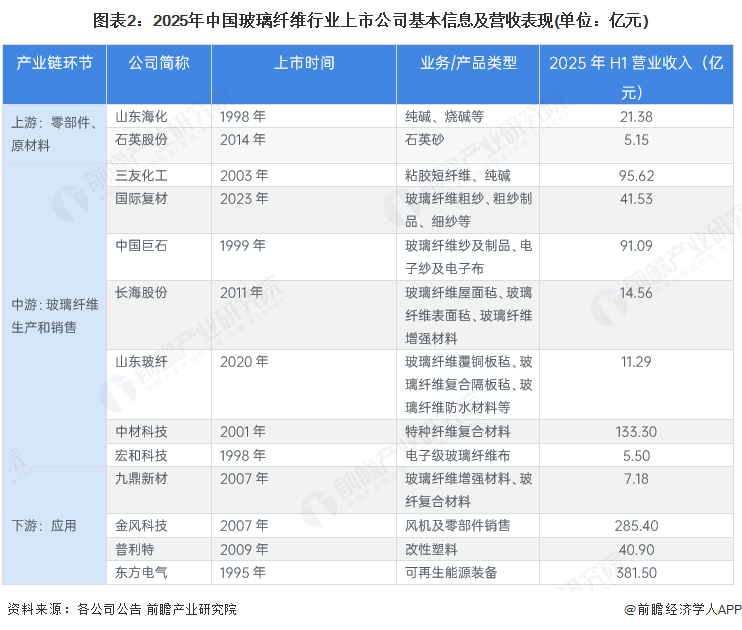Click listing year 2011年 for 长海股份
Image resolution: width=742 pixels, height=630 pixels.
click(x=241, y=293)
